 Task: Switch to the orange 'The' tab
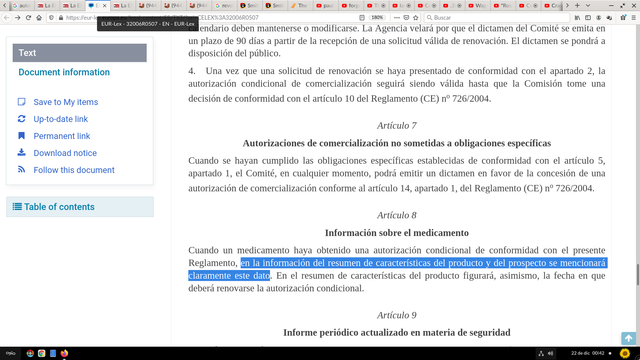click(x=299, y=5)
